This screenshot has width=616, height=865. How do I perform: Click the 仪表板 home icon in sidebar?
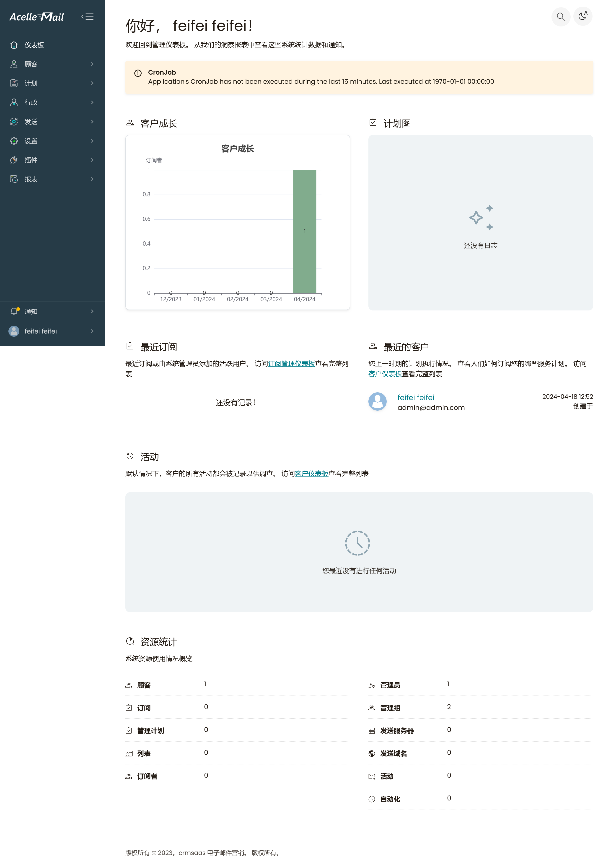14,45
